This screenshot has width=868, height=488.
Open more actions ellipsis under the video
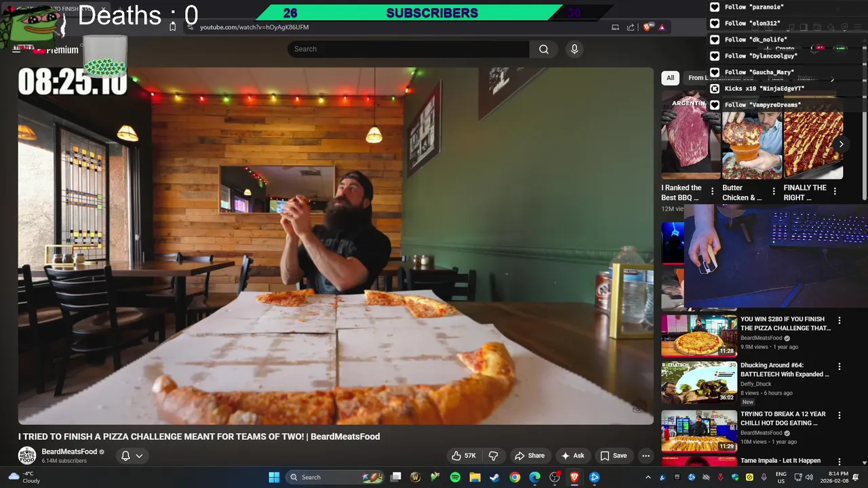click(646, 455)
